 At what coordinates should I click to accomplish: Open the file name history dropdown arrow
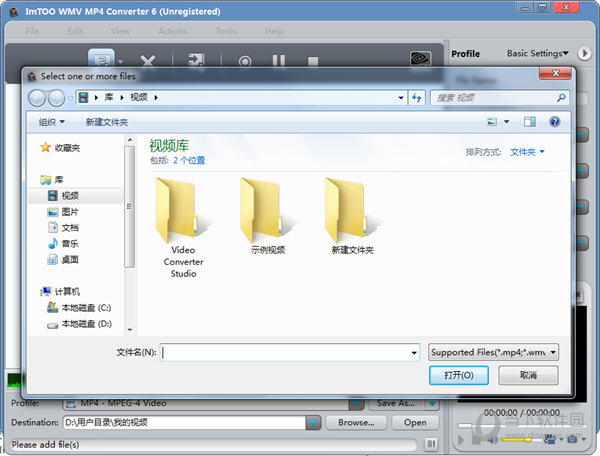[x=414, y=352]
